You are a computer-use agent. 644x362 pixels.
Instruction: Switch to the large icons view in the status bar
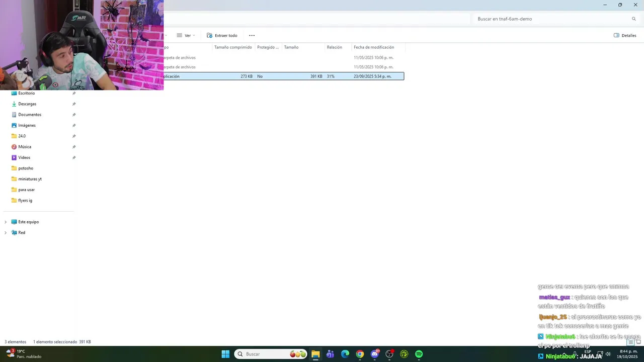(x=638, y=342)
